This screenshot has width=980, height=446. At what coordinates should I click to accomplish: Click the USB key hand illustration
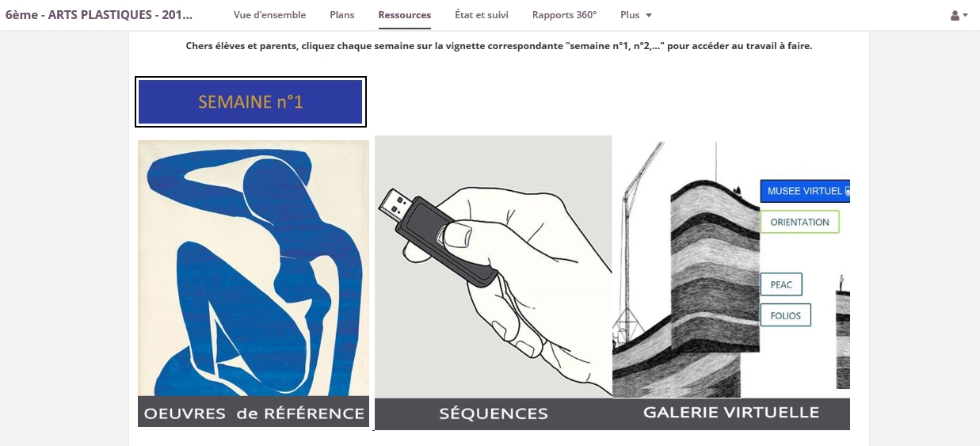493,267
